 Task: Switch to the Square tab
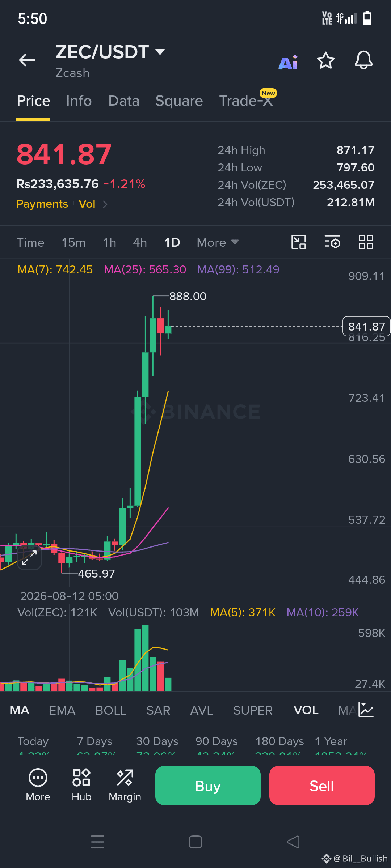click(x=179, y=101)
